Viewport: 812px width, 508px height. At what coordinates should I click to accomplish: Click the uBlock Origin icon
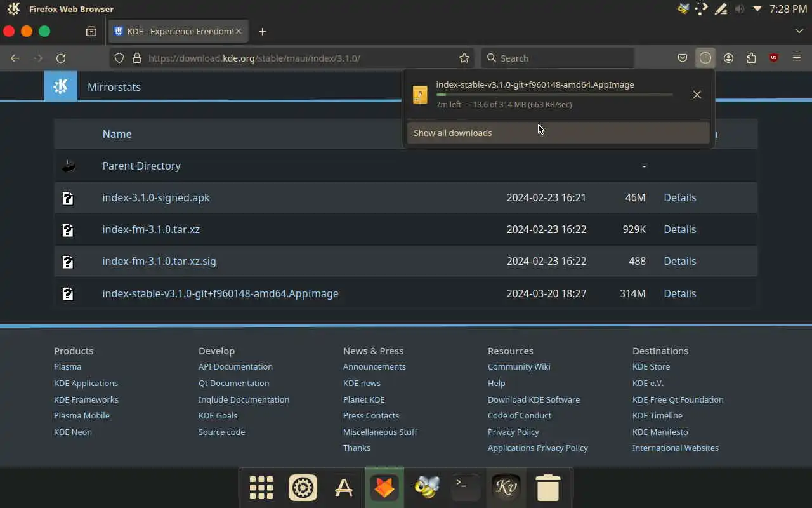[774, 58]
